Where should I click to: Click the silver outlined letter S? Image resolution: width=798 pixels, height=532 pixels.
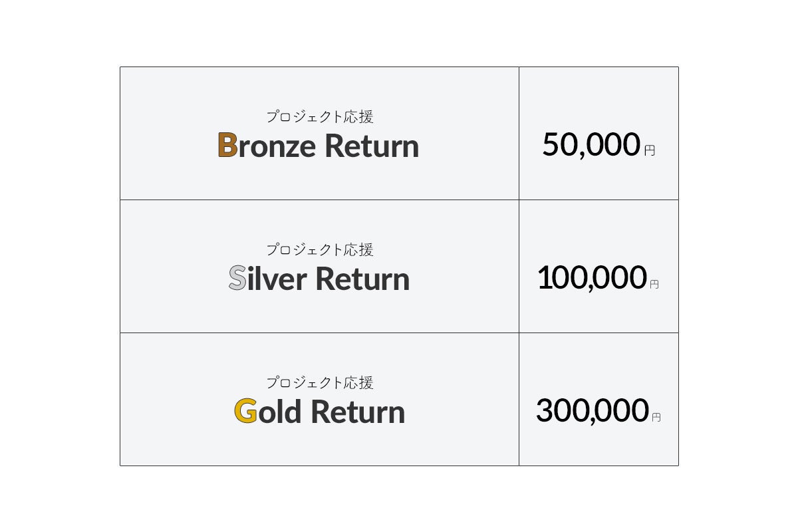tap(237, 279)
